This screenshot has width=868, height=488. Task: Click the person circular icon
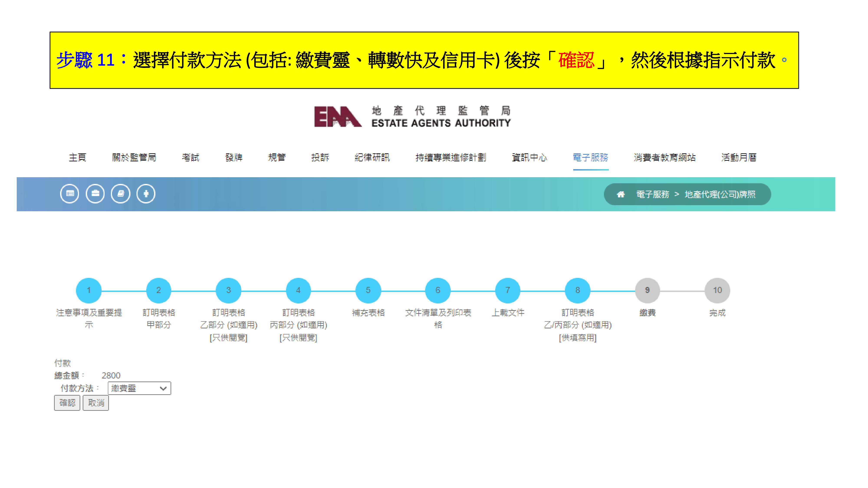(146, 194)
